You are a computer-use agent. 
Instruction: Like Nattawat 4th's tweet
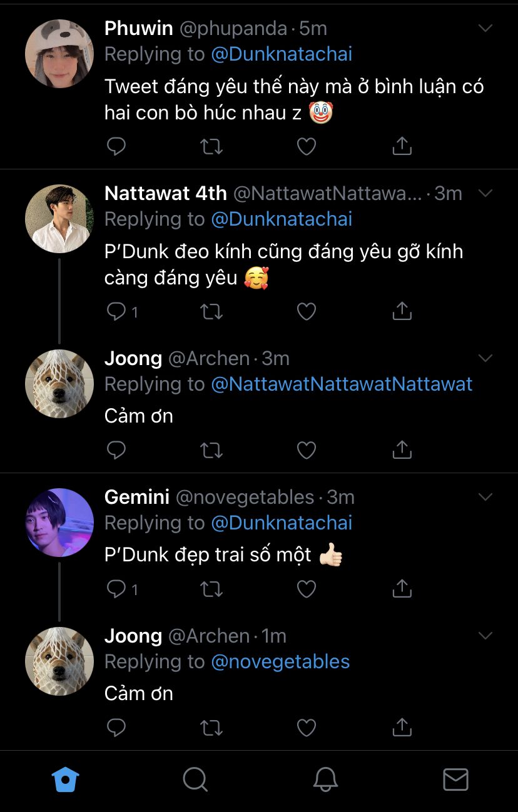pyautogui.click(x=306, y=311)
